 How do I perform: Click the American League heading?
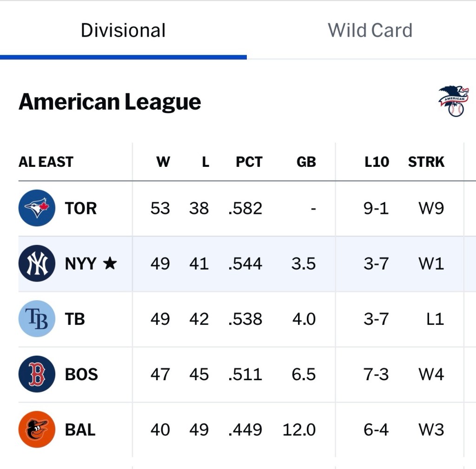point(110,102)
